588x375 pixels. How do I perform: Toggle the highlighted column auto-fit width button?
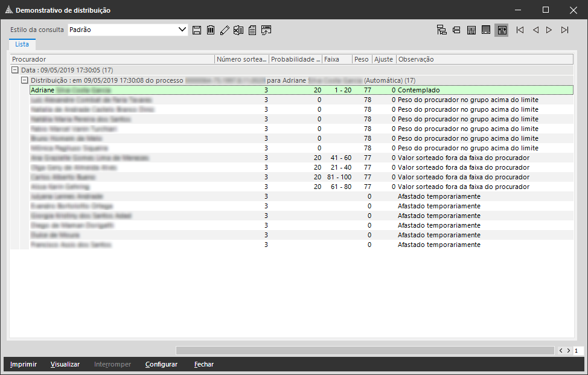click(501, 30)
